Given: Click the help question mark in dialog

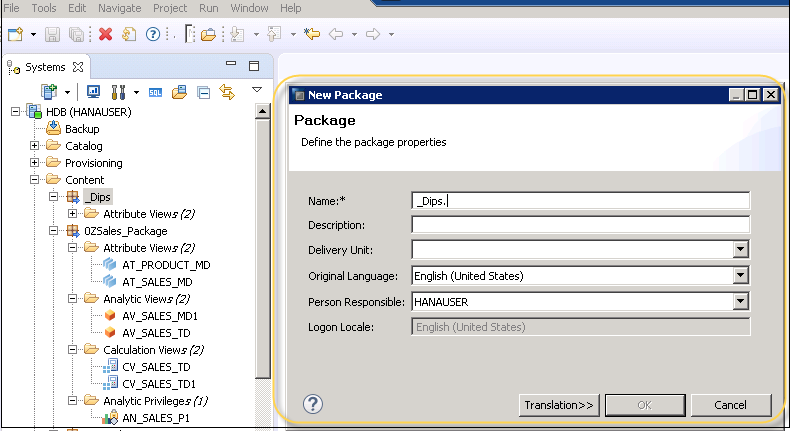Looking at the screenshot, I should pyautogui.click(x=313, y=404).
